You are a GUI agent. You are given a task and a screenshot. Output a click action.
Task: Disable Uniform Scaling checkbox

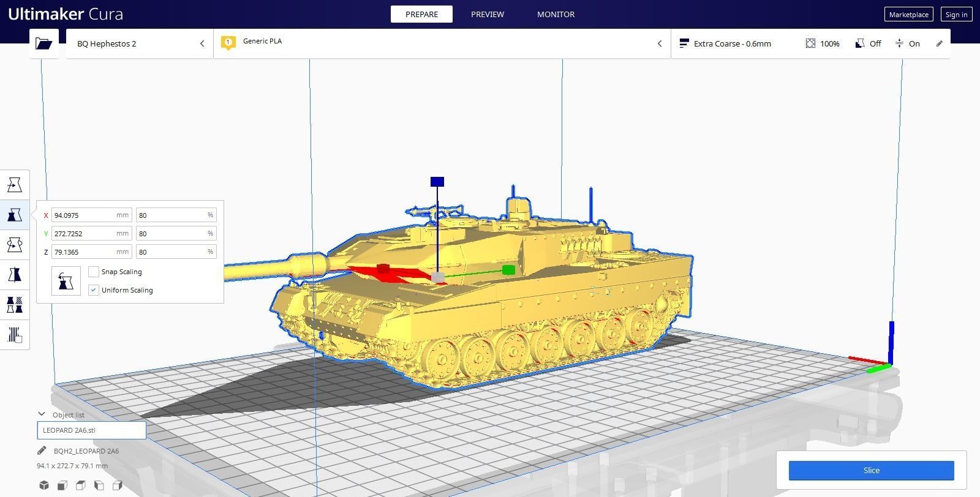tap(94, 290)
